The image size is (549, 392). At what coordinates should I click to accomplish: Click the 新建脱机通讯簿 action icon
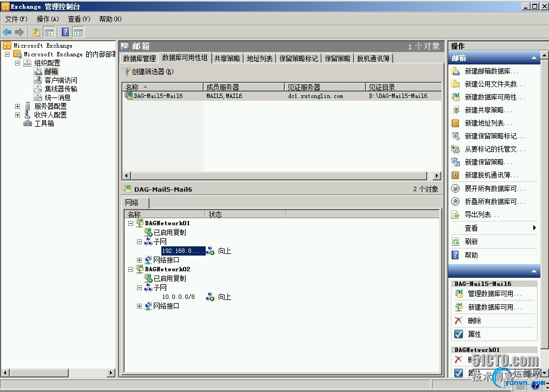pyautogui.click(x=455, y=175)
